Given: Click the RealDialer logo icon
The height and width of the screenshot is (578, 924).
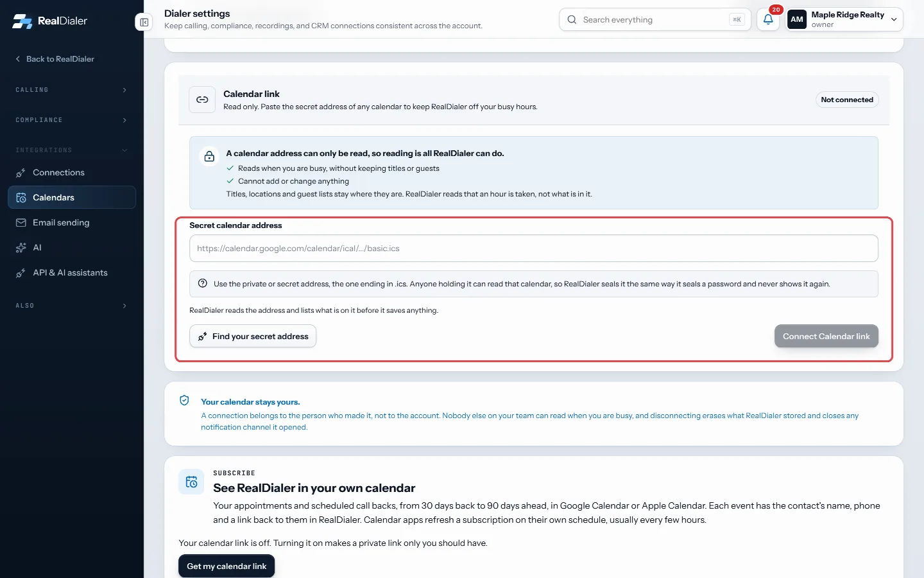Looking at the screenshot, I should tap(22, 21).
